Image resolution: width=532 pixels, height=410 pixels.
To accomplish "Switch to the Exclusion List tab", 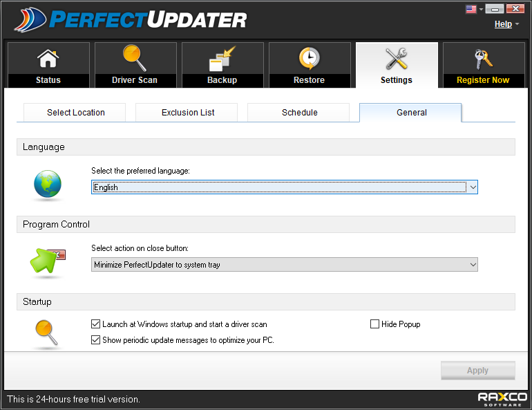I will pos(187,112).
